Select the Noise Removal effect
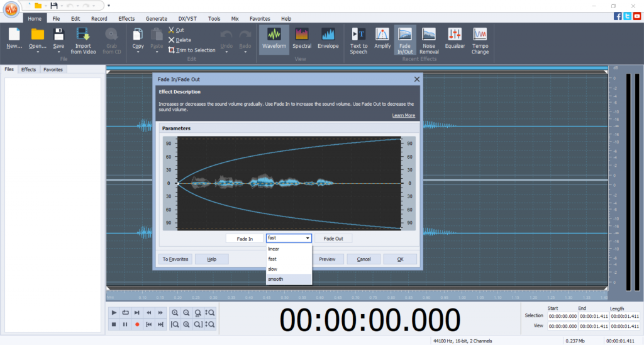The height and width of the screenshot is (345, 644). point(429,40)
